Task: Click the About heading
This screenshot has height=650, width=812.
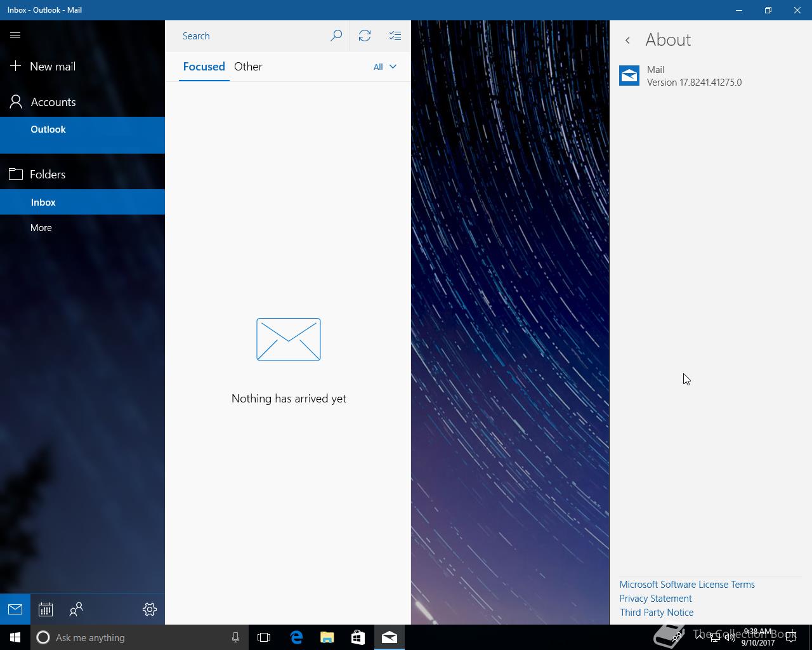Action: pos(668,40)
